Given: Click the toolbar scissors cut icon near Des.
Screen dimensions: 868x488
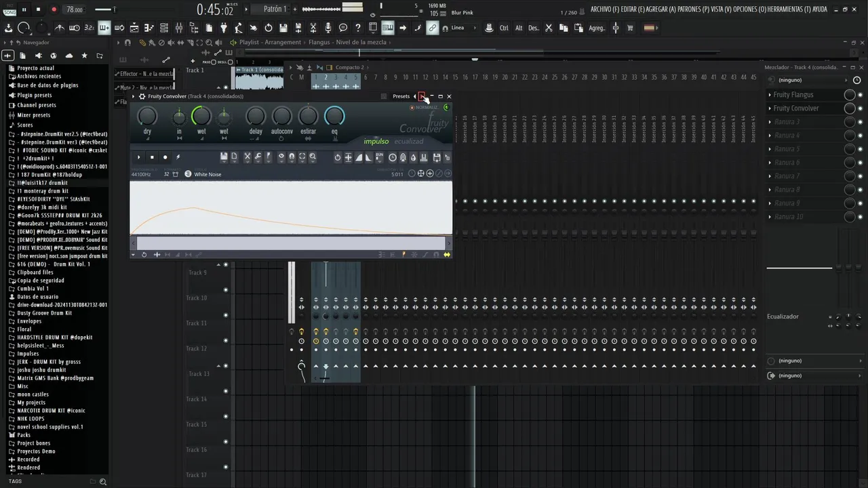Looking at the screenshot, I should click(x=549, y=28).
